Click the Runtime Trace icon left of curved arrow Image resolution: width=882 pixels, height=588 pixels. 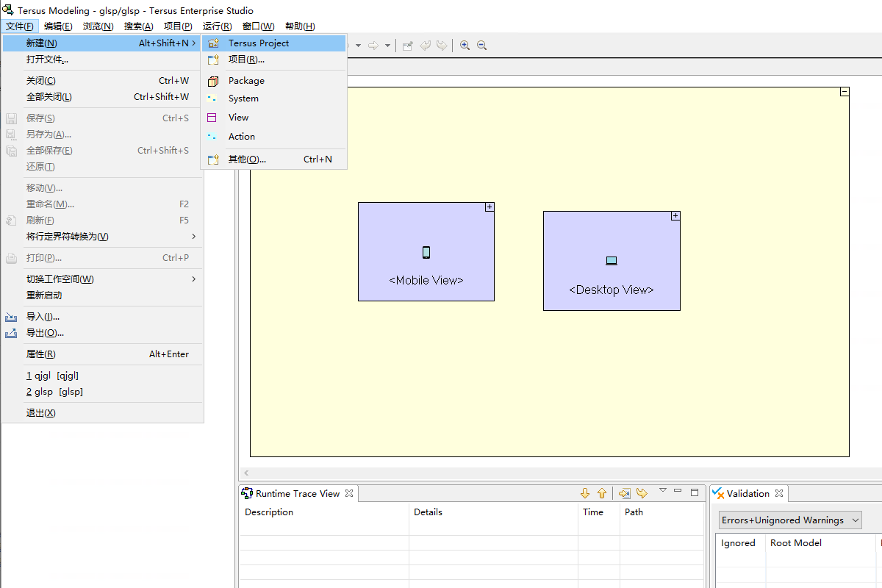click(x=625, y=494)
